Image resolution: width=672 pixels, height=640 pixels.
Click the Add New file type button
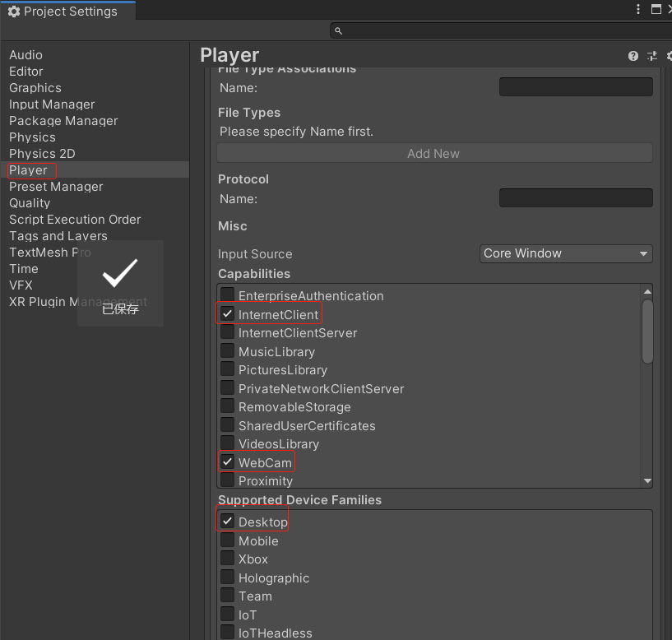(433, 154)
